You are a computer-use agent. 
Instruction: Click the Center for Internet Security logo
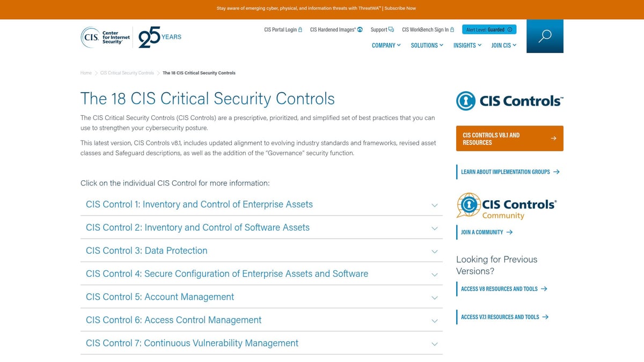pyautogui.click(x=105, y=36)
